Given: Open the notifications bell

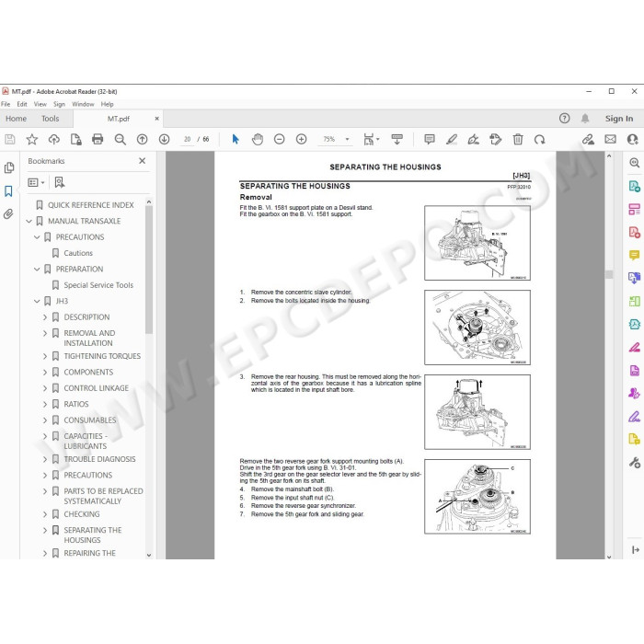Looking at the screenshot, I should tap(585, 119).
